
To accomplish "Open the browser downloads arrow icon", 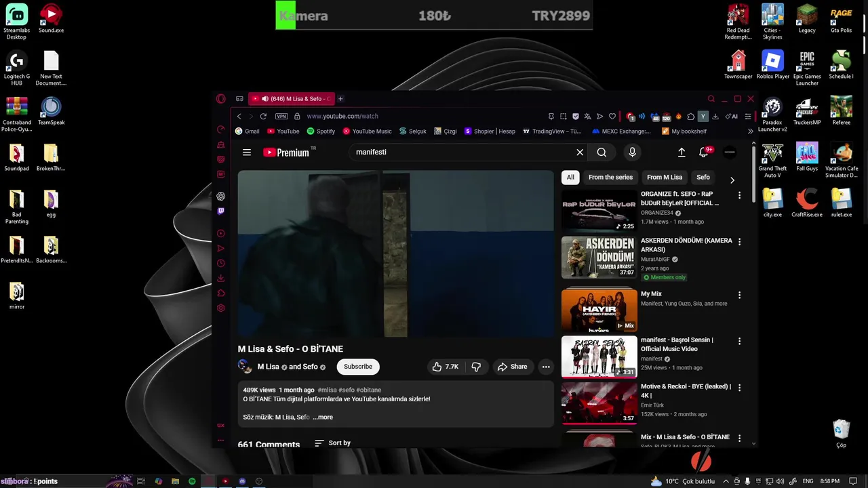I will [x=715, y=117].
